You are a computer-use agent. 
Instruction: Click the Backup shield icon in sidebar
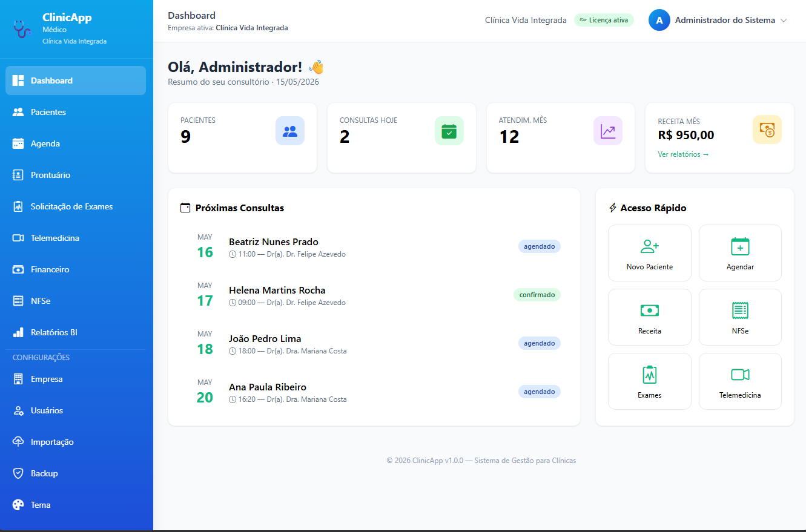point(18,473)
